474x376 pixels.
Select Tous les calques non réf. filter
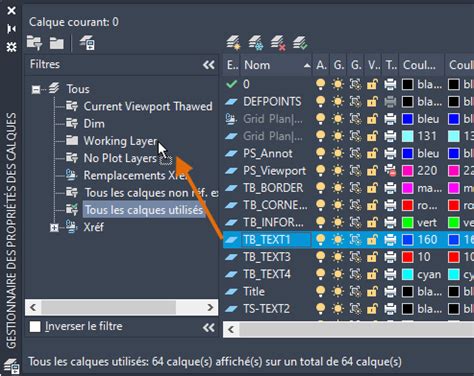tap(151, 193)
